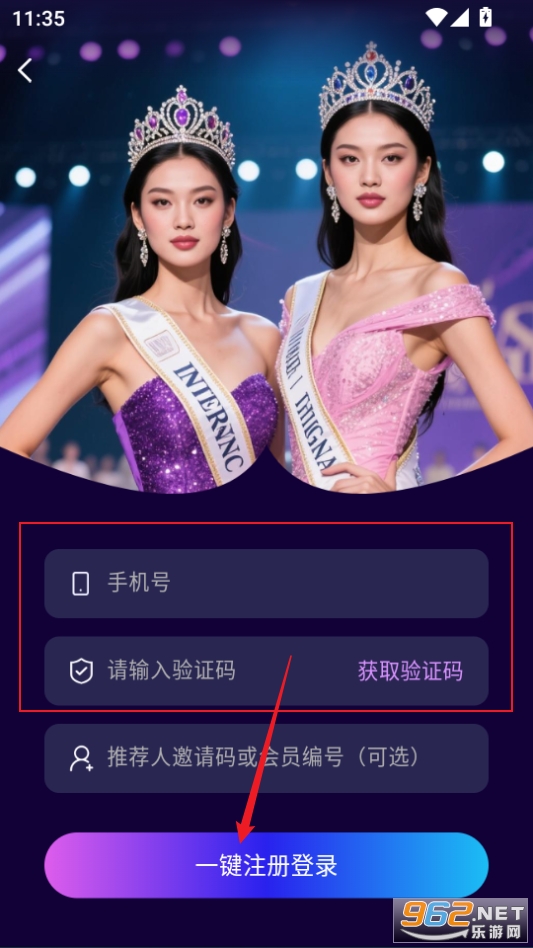This screenshot has height=948, width=533.
Task: Submit with 一键注册登录 gradient button
Action: [x=266, y=865]
